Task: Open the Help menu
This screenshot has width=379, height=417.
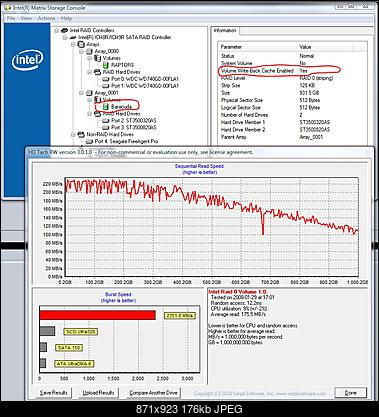Action: pyautogui.click(x=66, y=18)
